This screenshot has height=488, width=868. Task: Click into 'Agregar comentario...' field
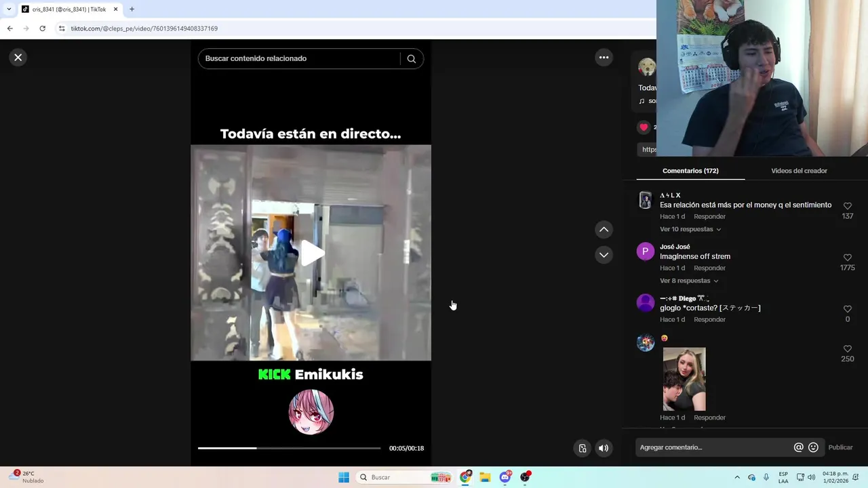[x=713, y=447]
